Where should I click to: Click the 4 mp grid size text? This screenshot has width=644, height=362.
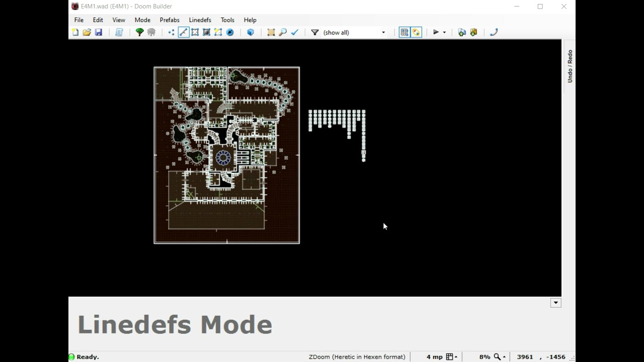(x=435, y=356)
